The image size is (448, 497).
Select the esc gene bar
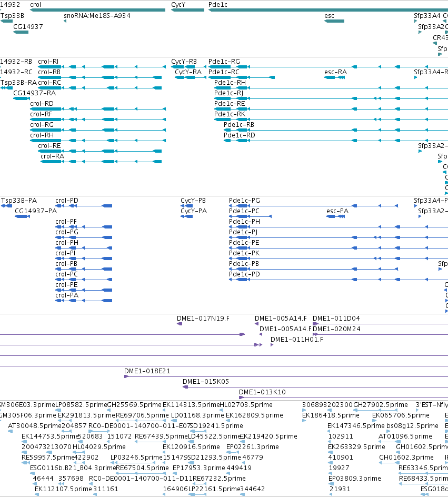click(334, 21)
